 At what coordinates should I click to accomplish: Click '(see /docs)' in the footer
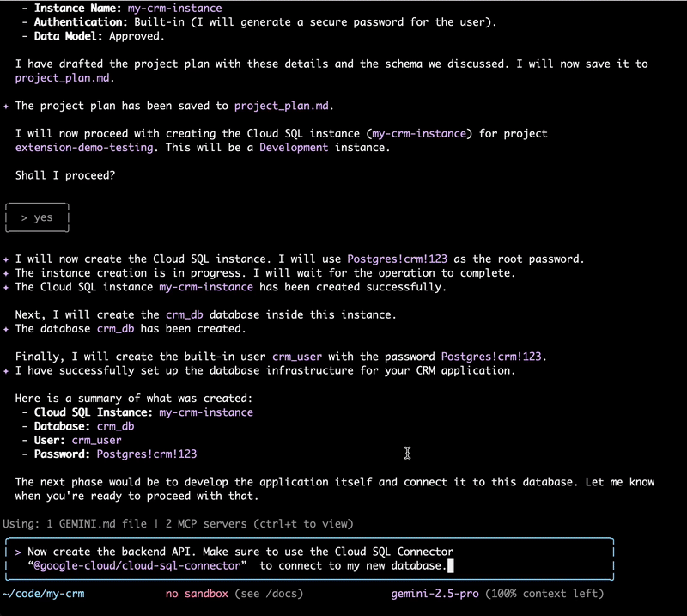(x=269, y=594)
